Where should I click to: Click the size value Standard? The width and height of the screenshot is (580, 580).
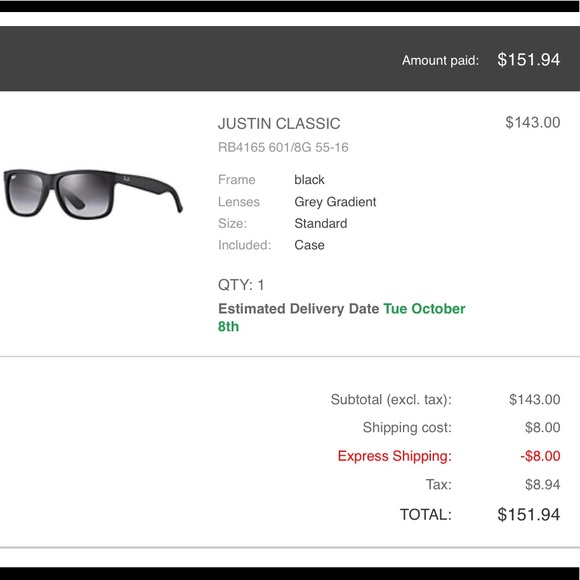pyautogui.click(x=321, y=223)
